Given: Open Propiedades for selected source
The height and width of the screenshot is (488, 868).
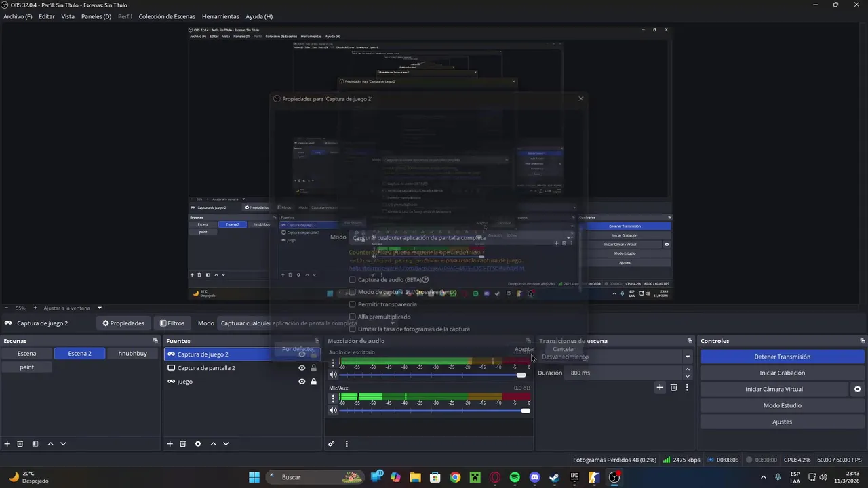Looking at the screenshot, I should [x=123, y=323].
